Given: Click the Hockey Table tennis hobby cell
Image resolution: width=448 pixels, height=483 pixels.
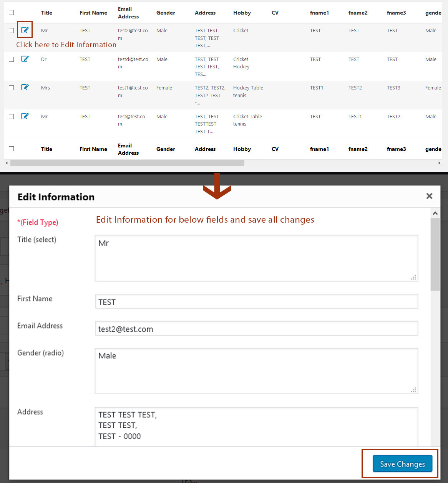Looking at the screenshot, I should [x=248, y=91].
